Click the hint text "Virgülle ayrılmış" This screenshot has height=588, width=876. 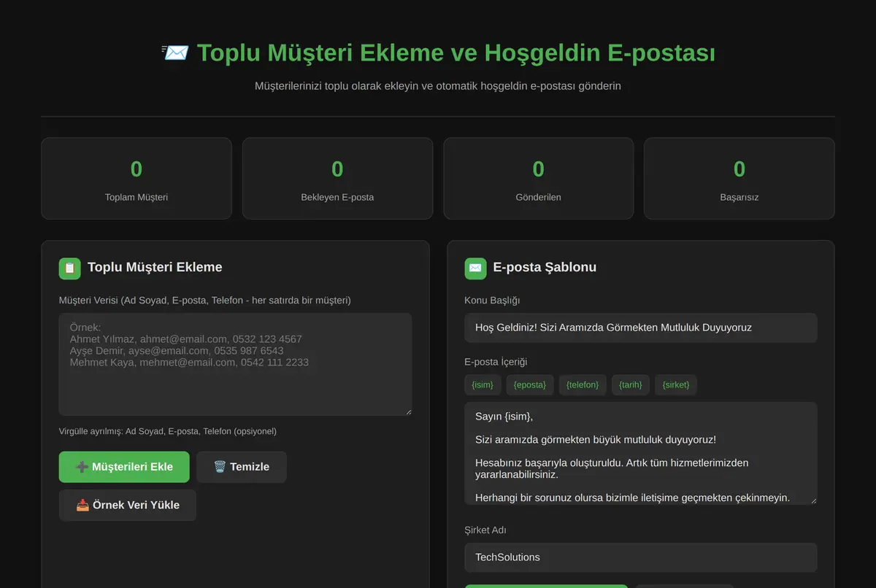pos(91,431)
